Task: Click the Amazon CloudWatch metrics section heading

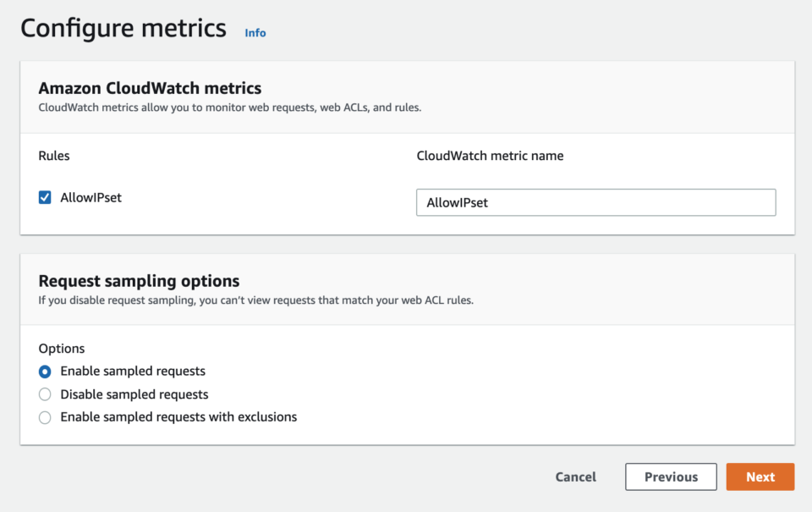Action: (150, 88)
